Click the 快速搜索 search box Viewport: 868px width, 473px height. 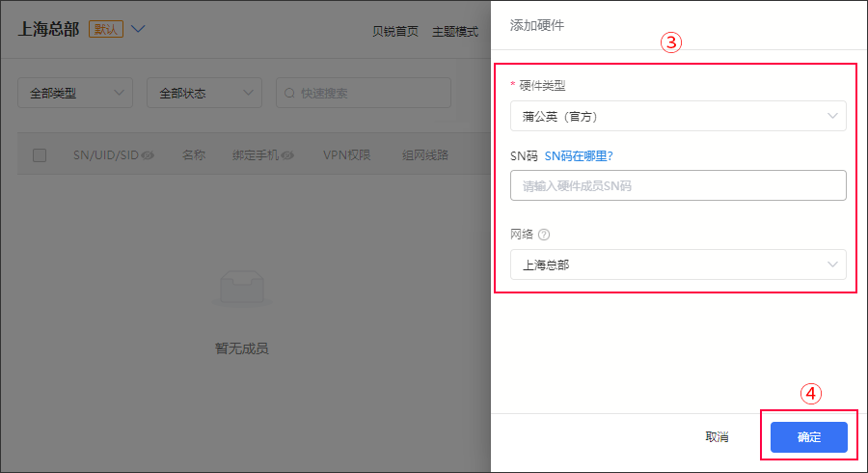[364, 93]
